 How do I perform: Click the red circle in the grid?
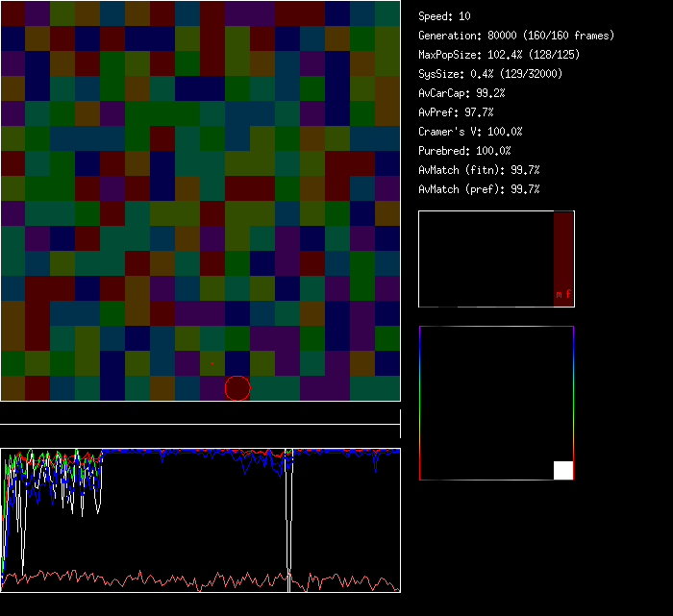coord(237,388)
